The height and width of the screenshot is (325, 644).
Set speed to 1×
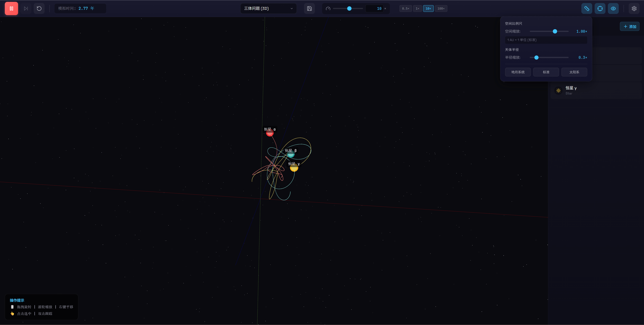[x=417, y=9]
